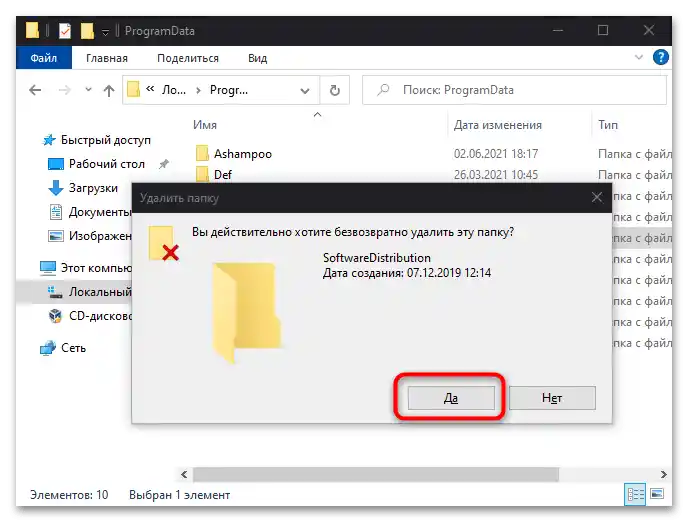Click the Ло... breadcrumb segment
The image size is (688, 522).
pyautogui.click(x=174, y=90)
